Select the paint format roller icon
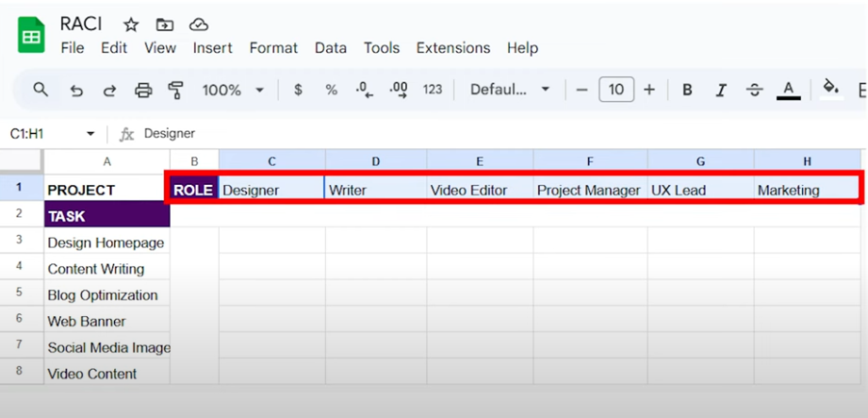This screenshot has width=868, height=418. pos(176,90)
